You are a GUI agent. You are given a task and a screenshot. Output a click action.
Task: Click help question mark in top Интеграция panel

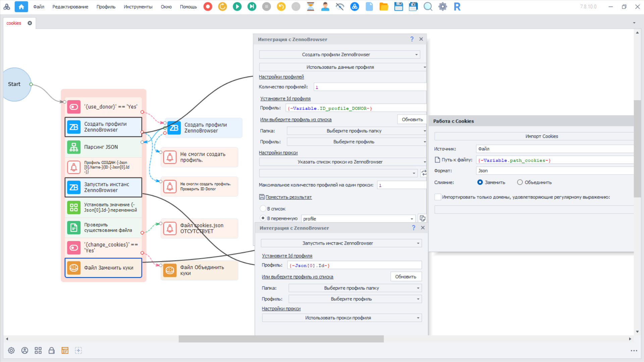tap(412, 39)
